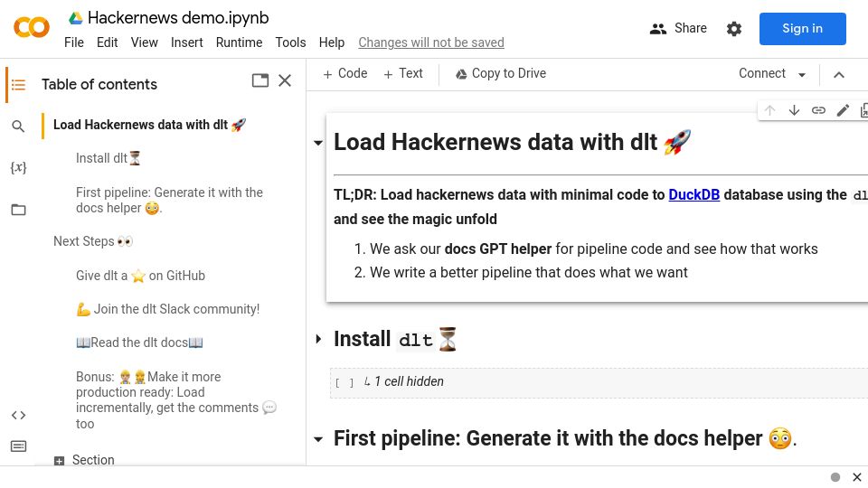Add a Code cell
The height and width of the screenshot is (488, 868).
click(x=344, y=73)
